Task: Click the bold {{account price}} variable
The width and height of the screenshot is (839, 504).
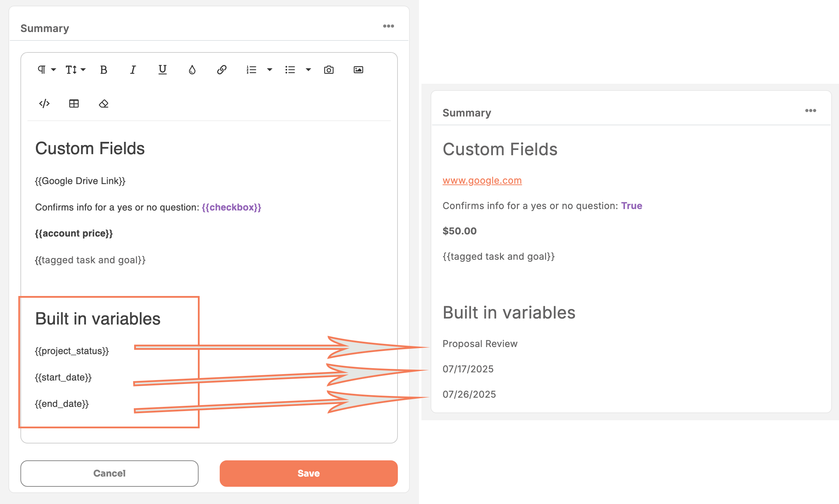Action: [74, 233]
